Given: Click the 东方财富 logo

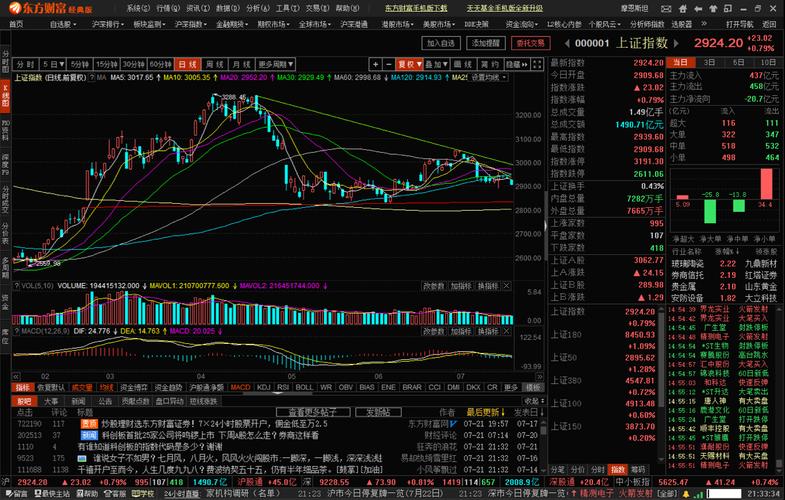Looking at the screenshot, I should (x=50, y=8).
